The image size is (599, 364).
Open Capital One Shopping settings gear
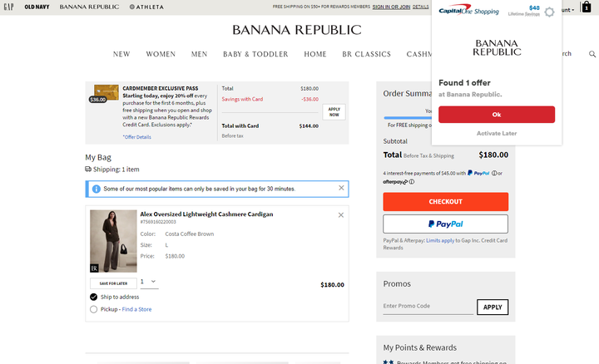[x=549, y=12]
